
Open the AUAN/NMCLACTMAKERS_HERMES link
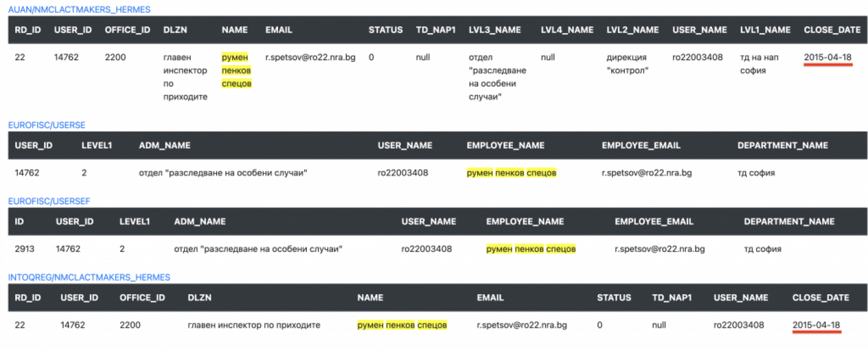click(x=79, y=10)
